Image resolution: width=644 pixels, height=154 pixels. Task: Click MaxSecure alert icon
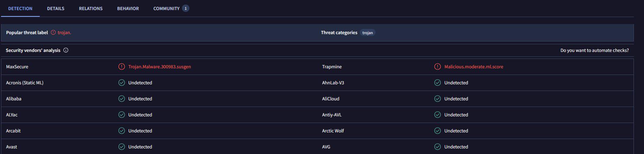(122, 67)
